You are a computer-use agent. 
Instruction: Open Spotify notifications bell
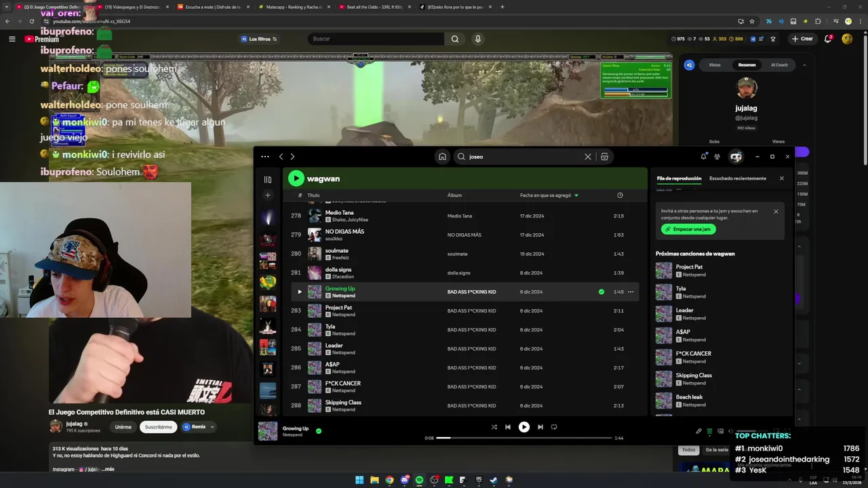point(703,157)
